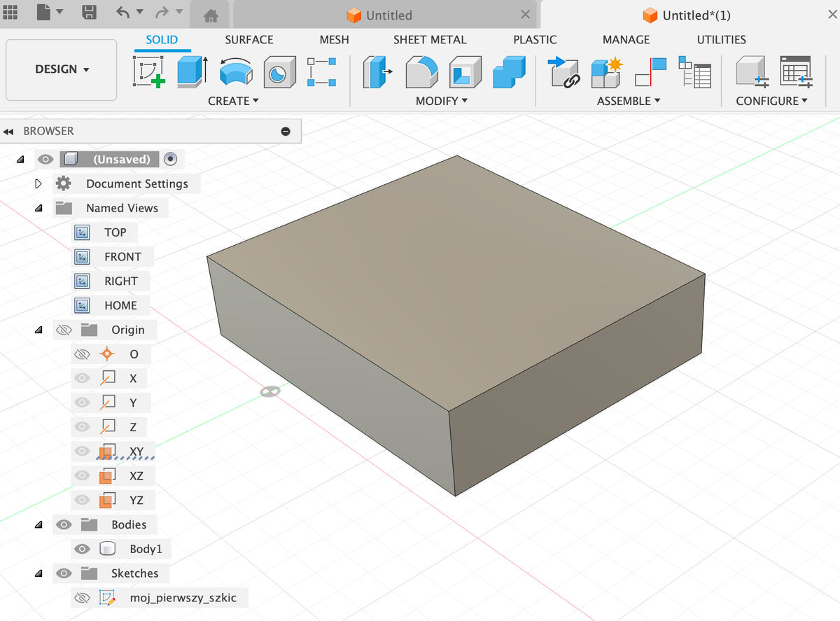Choose the Revolve tool icon
Viewport: 840px width, 621px height.
point(236,72)
